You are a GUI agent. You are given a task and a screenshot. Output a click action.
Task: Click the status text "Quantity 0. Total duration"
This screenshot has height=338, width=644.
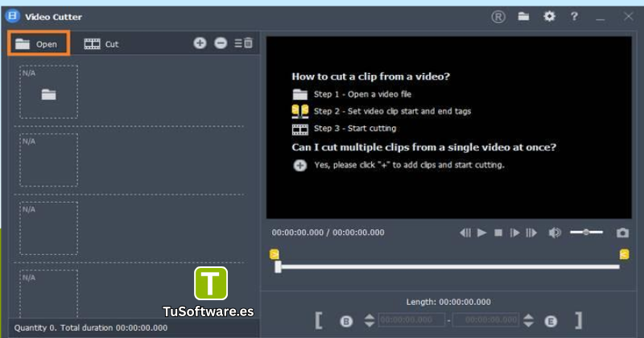(64, 328)
